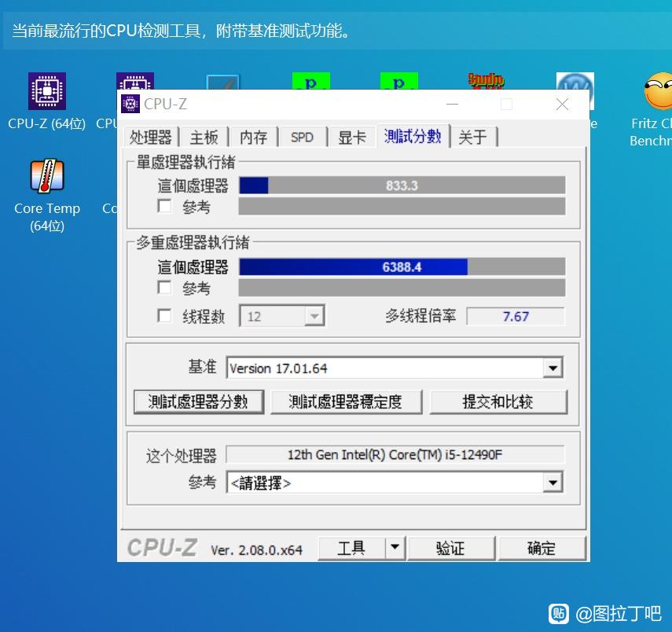Click the CPU-Z title bar app icon
672x632 pixels.
click(x=130, y=105)
